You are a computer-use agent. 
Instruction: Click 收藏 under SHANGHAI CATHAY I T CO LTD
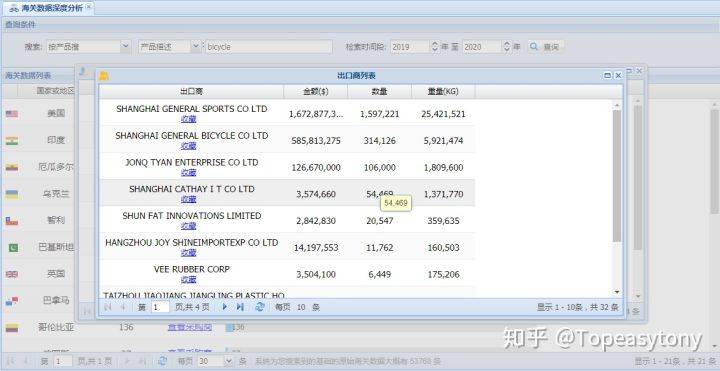point(188,199)
